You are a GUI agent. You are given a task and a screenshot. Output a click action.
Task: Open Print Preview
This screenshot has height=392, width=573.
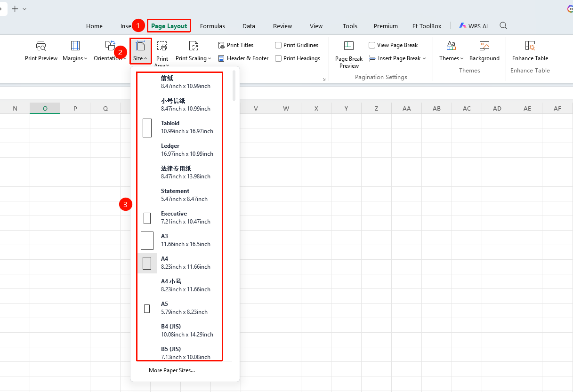[x=41, y=51]
